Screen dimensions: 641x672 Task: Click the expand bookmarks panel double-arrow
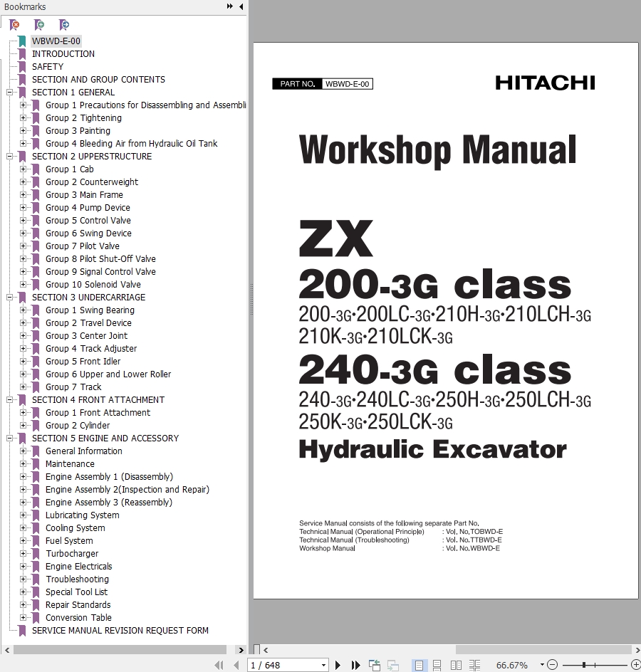pos(230,6)
